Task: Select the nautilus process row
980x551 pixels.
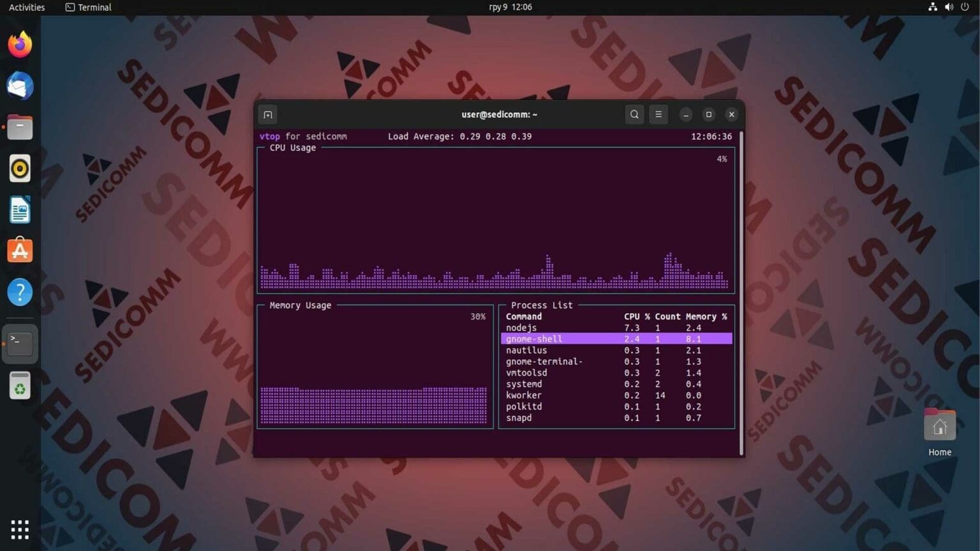Action: (616, 350)
